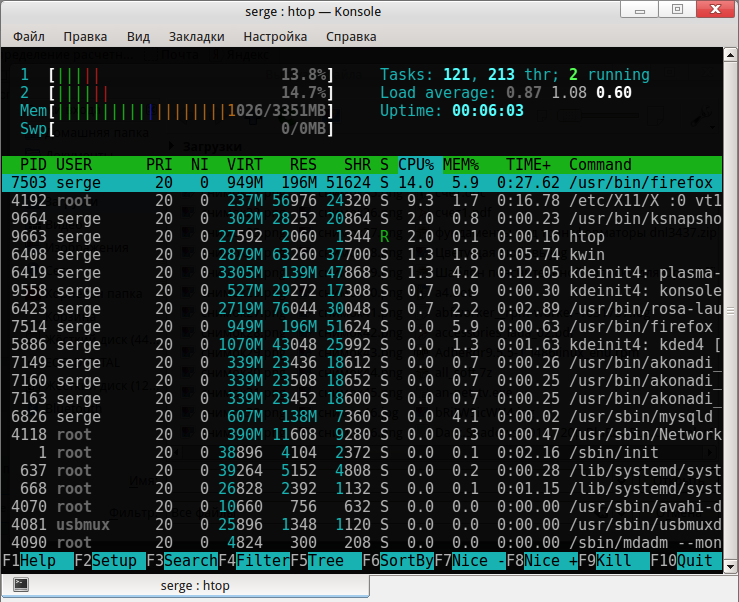Maximize the Konsole window
739x602 pixels.
(x=677, y=10)
